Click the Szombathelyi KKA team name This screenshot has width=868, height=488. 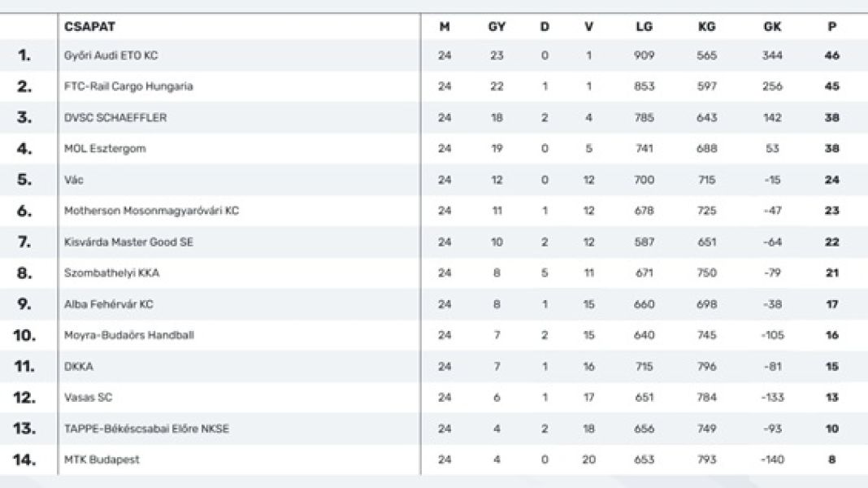[111, 273]
